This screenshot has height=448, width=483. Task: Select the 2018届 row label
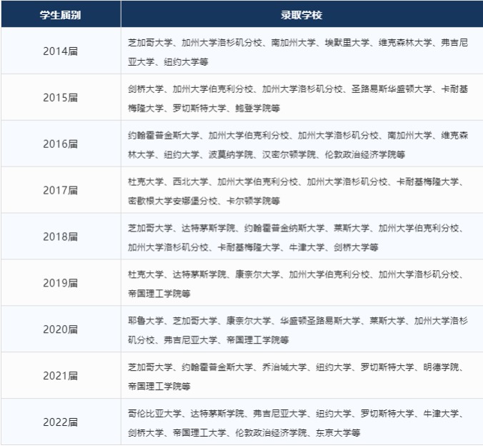pyautogui.click(x=60, y=237)
